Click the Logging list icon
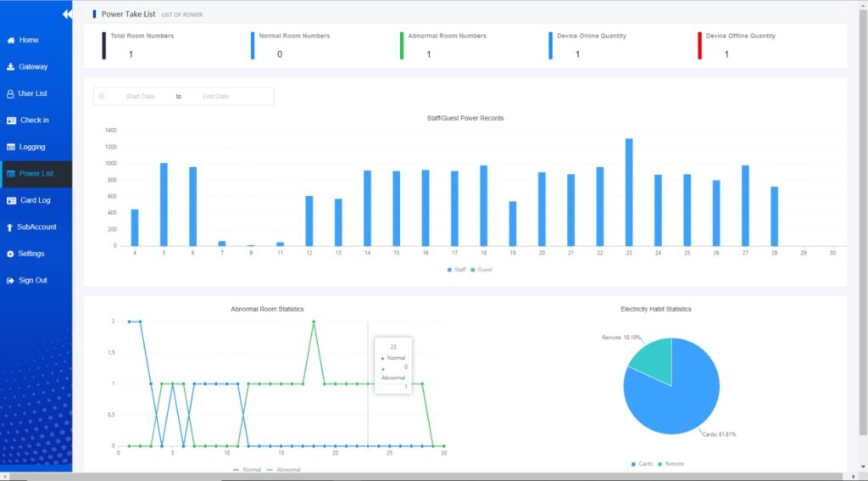Image resolution: width=868 pixels, height=481 pixels. (x=11, y=147)
